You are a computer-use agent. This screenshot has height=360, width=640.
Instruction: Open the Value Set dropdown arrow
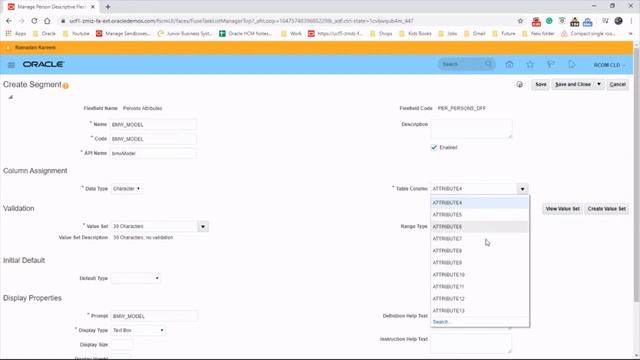click(203, 227)
